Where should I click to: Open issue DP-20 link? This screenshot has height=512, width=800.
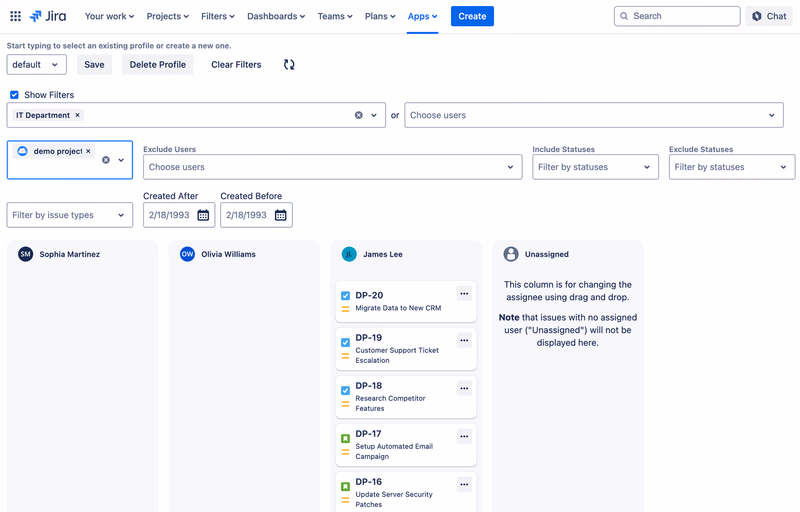(369, 295)
